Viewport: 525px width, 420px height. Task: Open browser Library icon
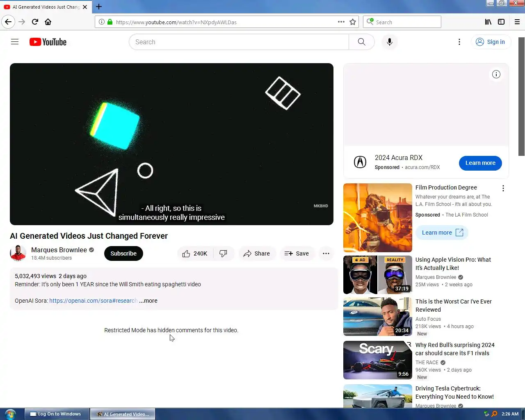(x=488, y=22)
